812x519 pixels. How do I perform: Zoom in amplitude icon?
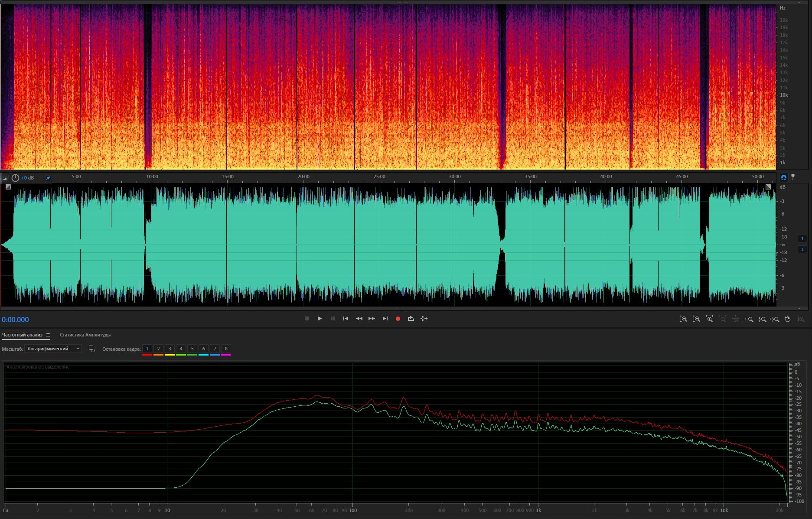pyautogui.click(x=683, y=319)
